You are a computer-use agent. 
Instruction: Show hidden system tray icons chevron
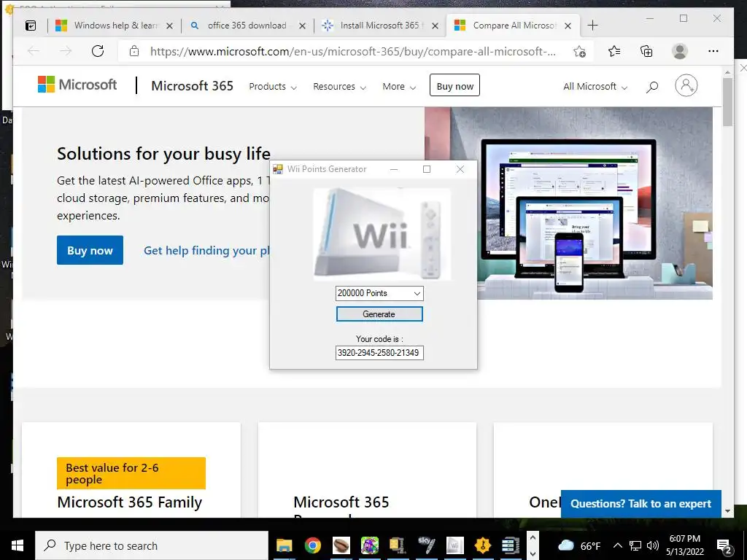617,545
